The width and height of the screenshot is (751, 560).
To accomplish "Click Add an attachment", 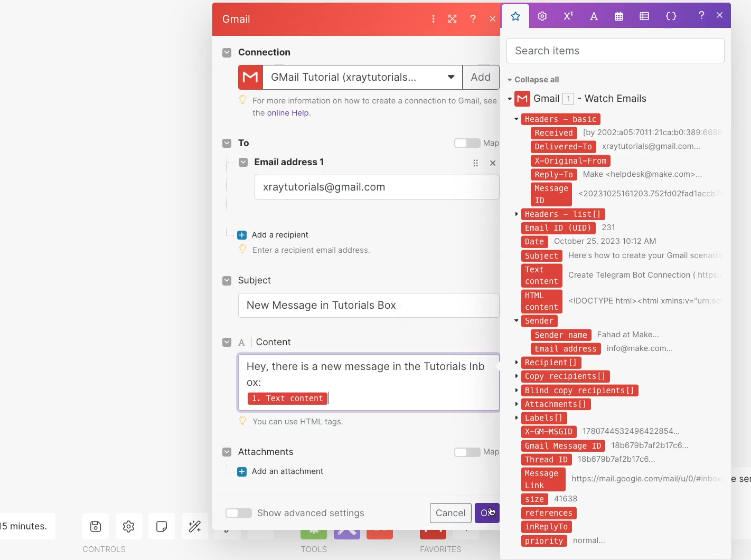I will pos(287,472).
